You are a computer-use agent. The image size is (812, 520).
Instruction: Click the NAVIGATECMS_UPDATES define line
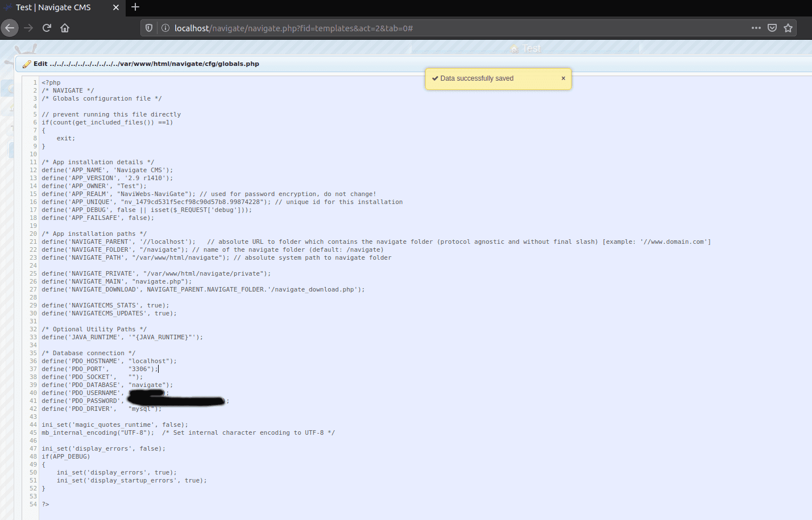click(x=109, y=313)
